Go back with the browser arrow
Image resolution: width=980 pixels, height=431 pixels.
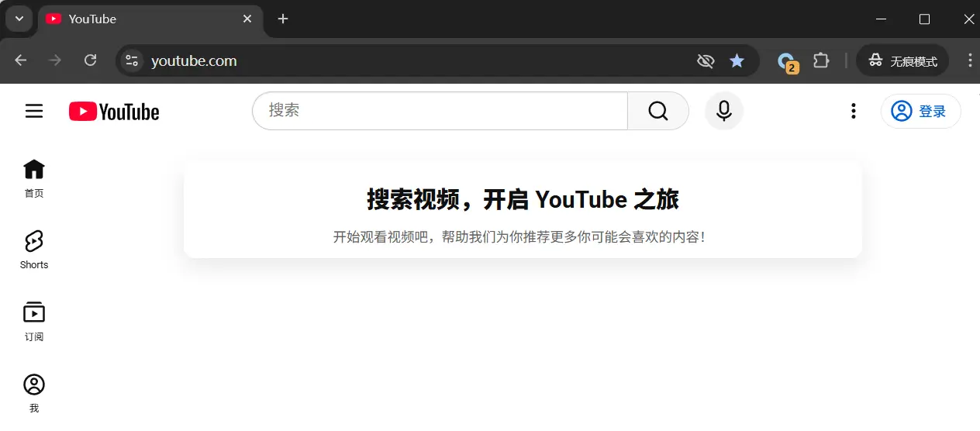(21, 60)
